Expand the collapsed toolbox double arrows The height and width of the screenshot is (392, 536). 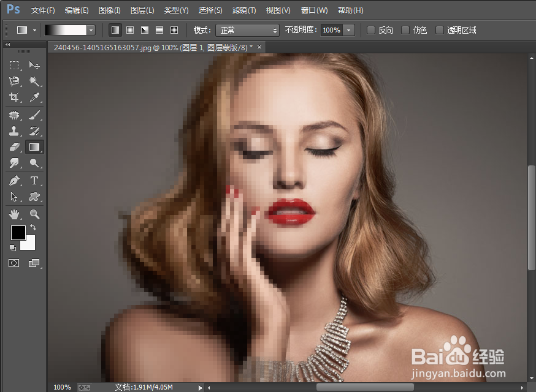point(7,44)
